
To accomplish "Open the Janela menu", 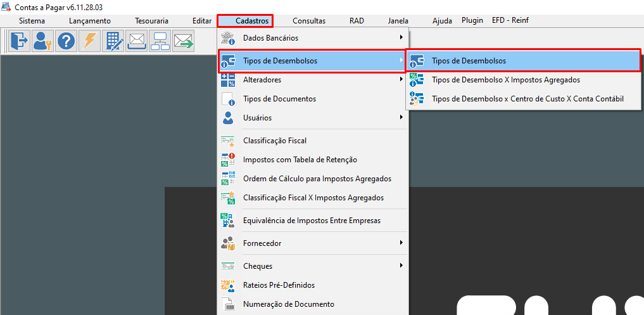I will coord(398,21).
